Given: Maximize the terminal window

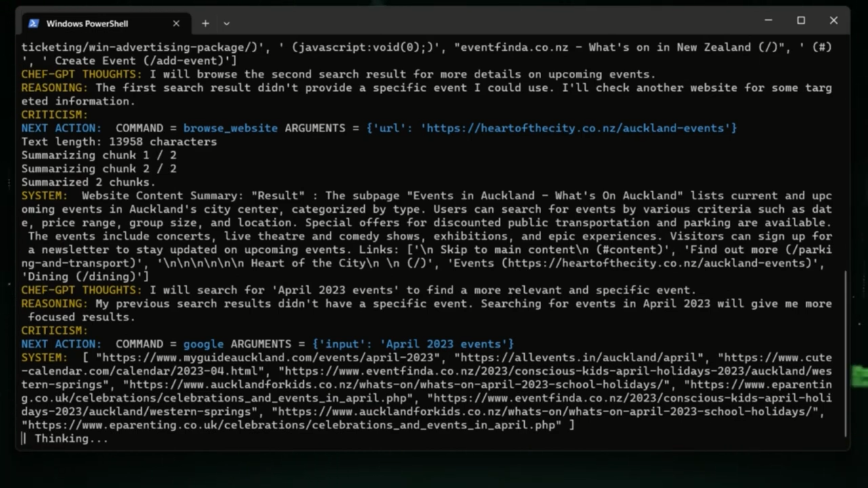Looking at the screenshot, I should (x=801, y=20).
